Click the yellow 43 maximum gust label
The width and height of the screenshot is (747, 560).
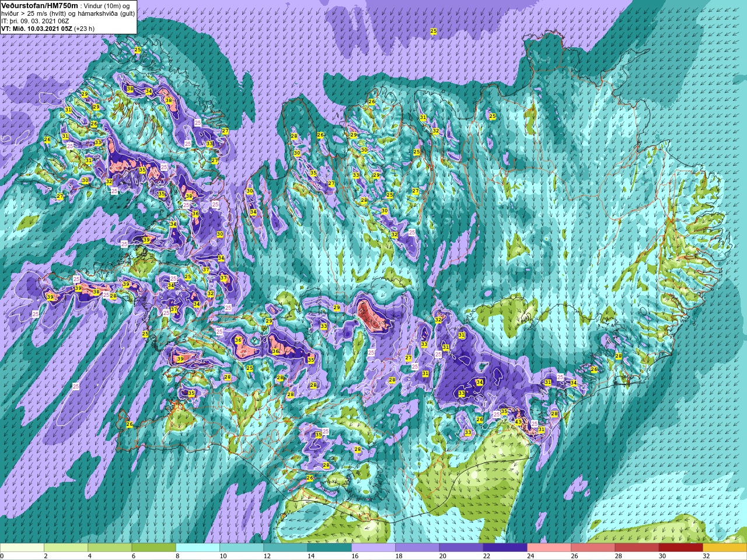[x=518, y=422]
